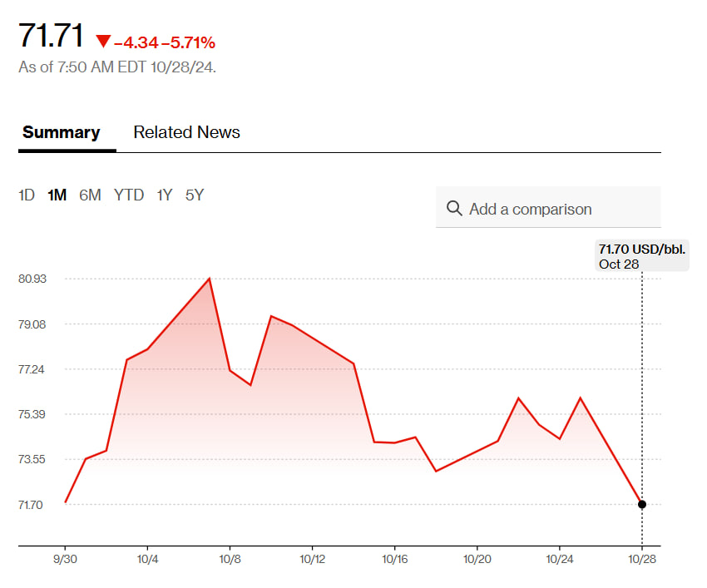Click the 80.93 price axis label

point(32,279)
